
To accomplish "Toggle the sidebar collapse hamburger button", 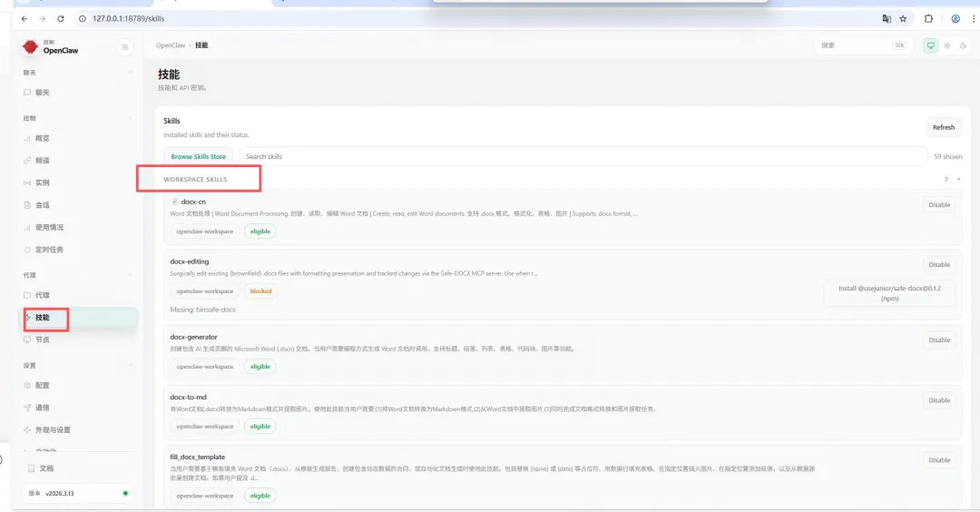I will tap(124, 47).
